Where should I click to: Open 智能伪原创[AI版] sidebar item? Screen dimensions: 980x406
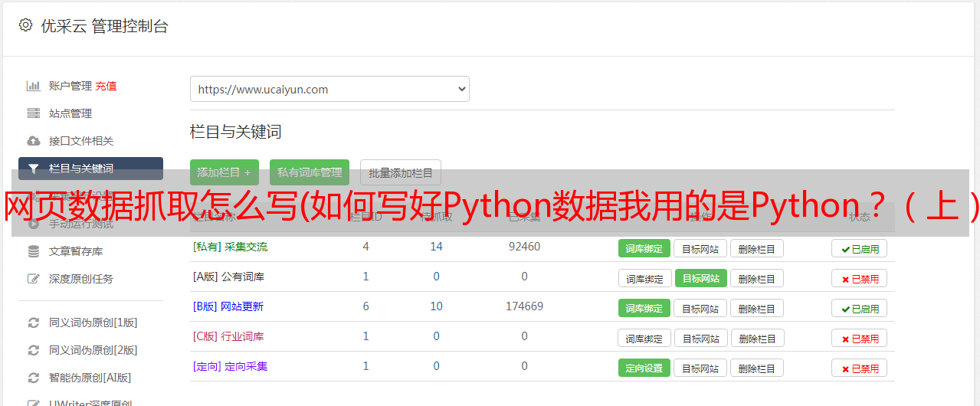[90, 378]
